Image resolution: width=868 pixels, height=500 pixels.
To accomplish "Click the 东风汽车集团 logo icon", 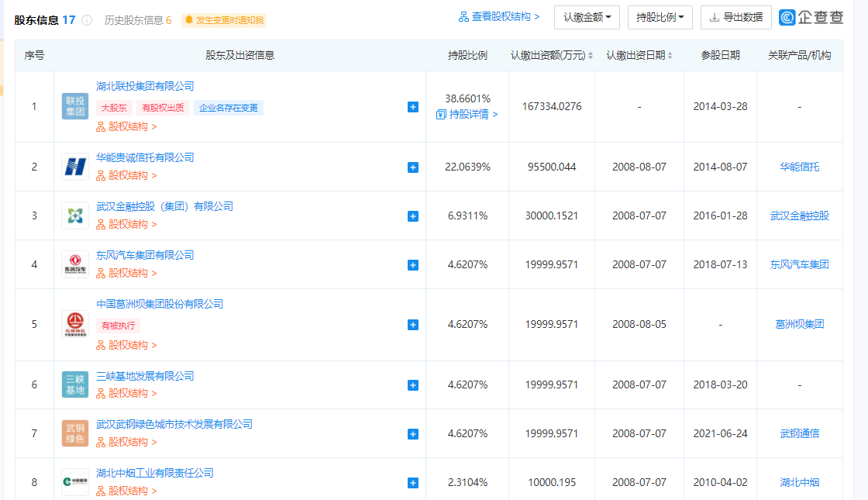I will click(x=75, y=264).
